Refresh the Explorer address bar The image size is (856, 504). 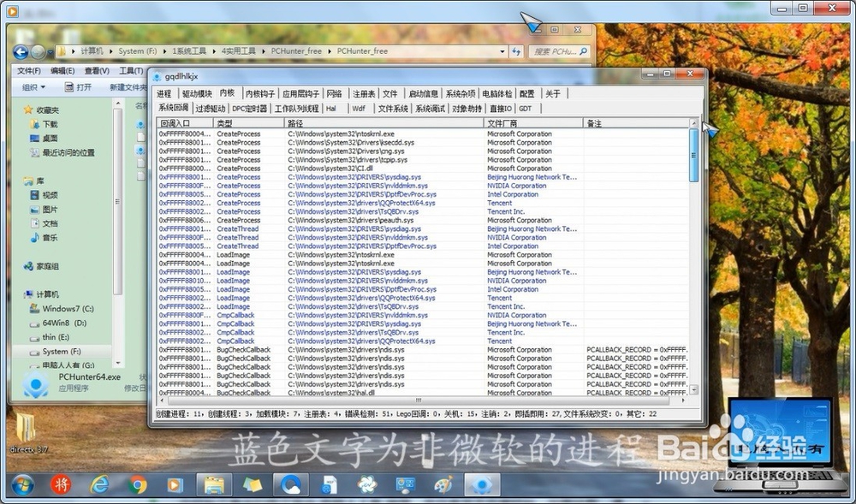tap(516, 51)
